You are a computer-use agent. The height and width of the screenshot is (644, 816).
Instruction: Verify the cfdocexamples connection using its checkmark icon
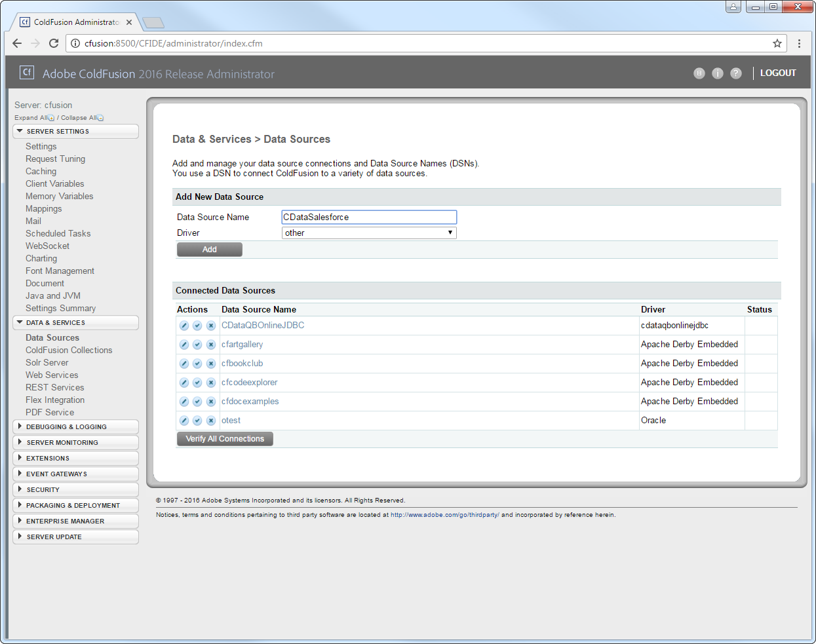point(197,402)
